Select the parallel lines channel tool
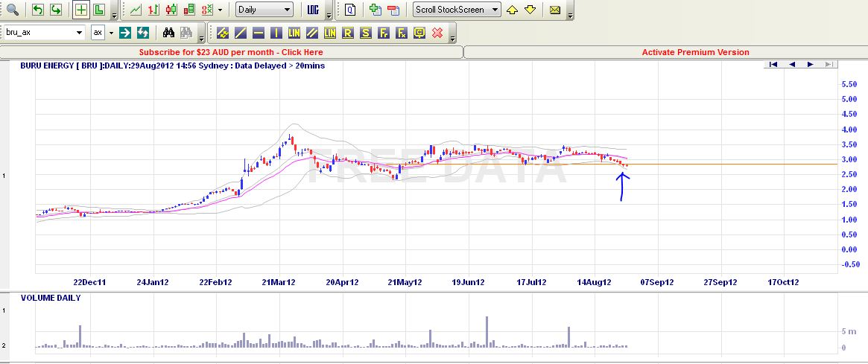This screenshot has height=364, width=868. pyautogui.click(x=312, y=33)
